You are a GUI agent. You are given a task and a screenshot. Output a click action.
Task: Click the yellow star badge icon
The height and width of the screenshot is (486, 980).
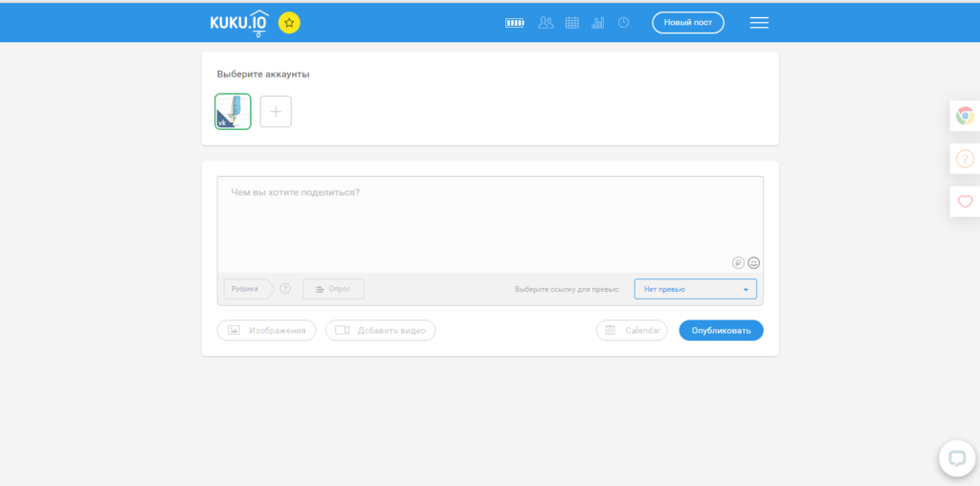pos(289,22)
